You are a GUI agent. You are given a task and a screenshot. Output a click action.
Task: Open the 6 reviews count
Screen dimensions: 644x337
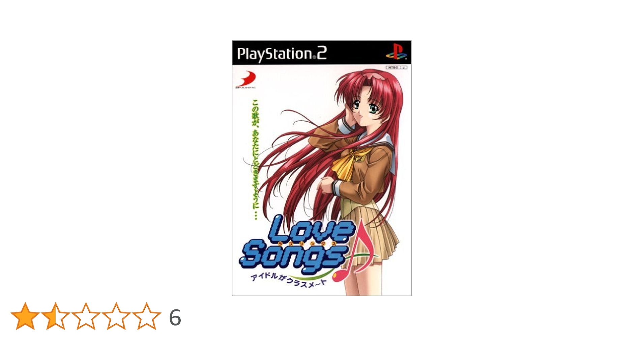[x=175, y=317]
